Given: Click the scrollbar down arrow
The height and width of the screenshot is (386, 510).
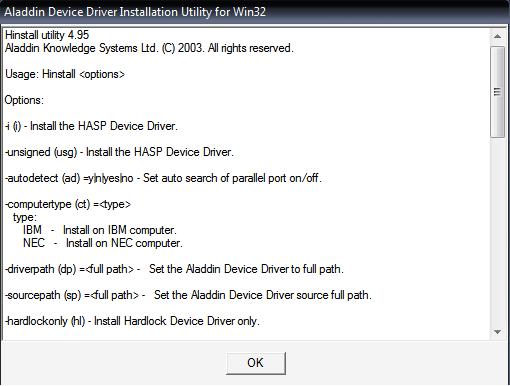Looking at the screenshot, I should (x=497, y=332).
